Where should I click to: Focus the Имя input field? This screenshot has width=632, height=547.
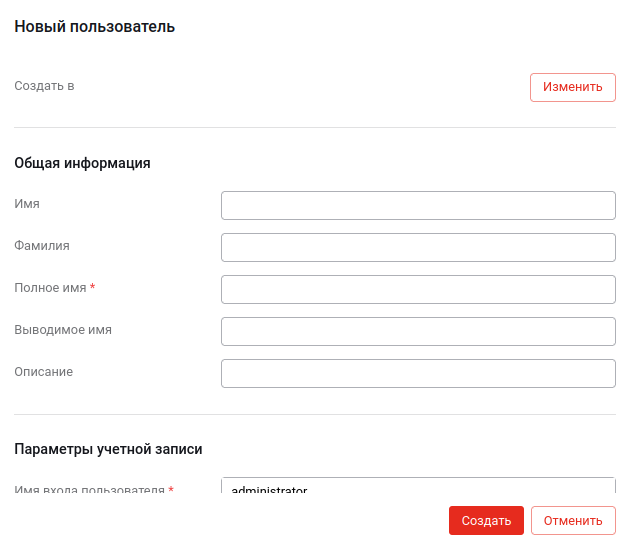click(417, 205)
